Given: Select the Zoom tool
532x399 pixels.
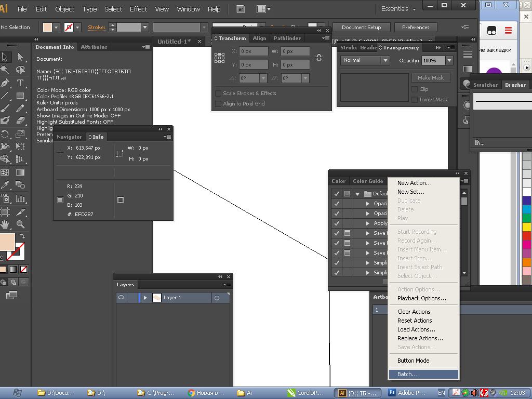Looking at the screenshot, I should click(x=20, y=224).
